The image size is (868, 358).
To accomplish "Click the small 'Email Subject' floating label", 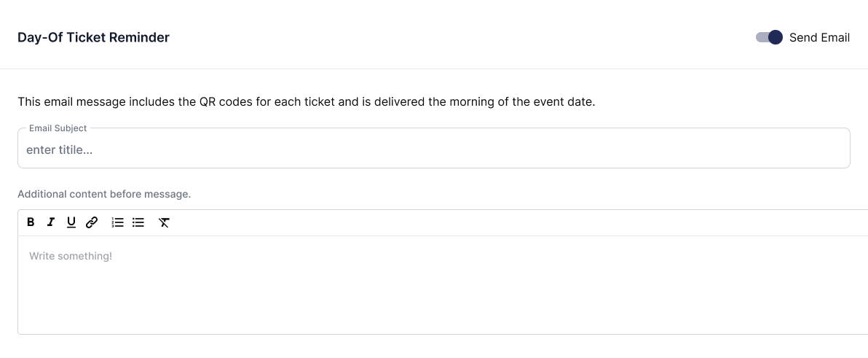I will point(58,128).
